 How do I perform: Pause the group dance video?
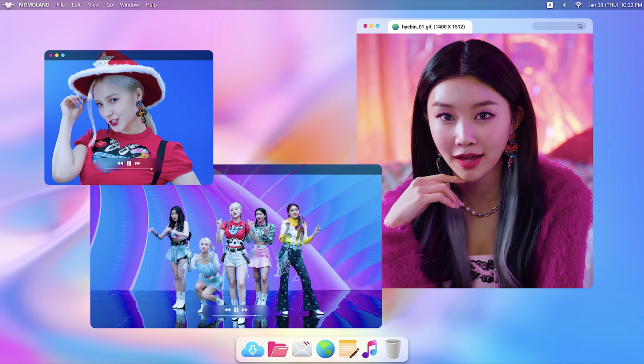(x=236, y=310)
